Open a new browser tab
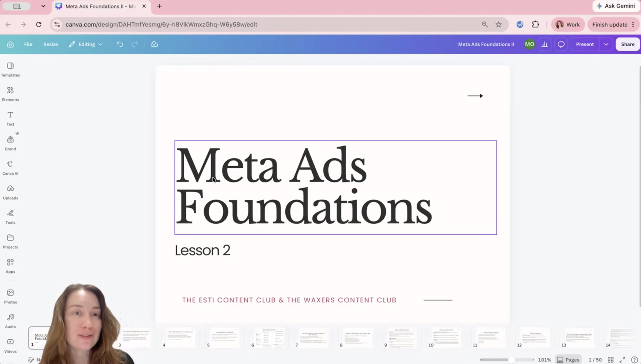 159,6
